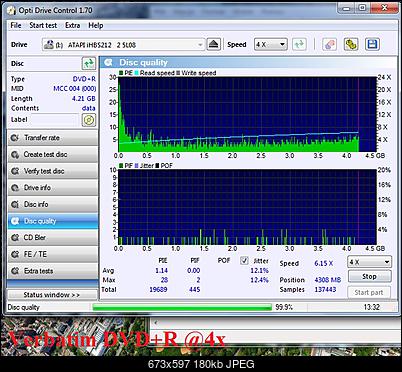
Task: Click the PIE Total value 19689
Action: (158, 289)
